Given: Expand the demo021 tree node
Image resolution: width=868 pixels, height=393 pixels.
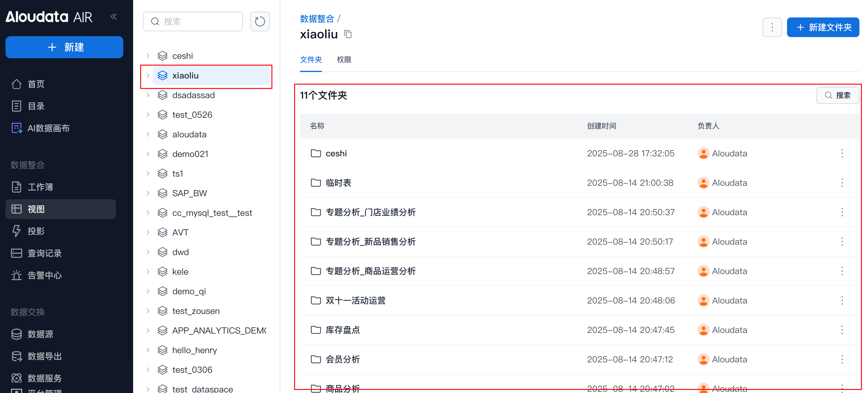Looking at the screenshot, I should tap(148, 154).
